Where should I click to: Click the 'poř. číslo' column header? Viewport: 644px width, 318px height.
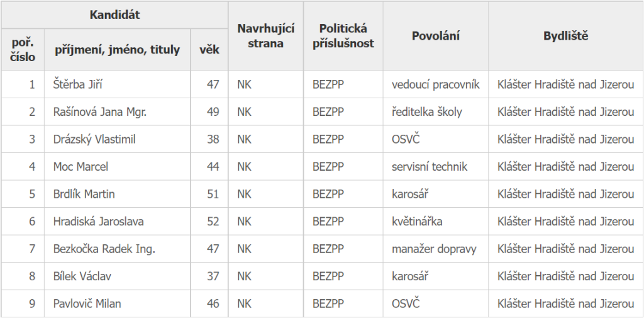click(23, 50)
